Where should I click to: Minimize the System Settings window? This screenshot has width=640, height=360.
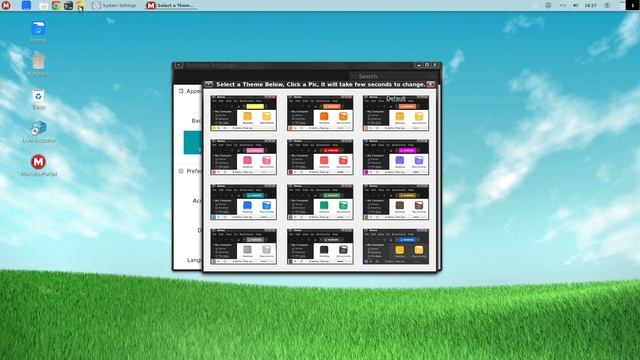coord(419,65)
